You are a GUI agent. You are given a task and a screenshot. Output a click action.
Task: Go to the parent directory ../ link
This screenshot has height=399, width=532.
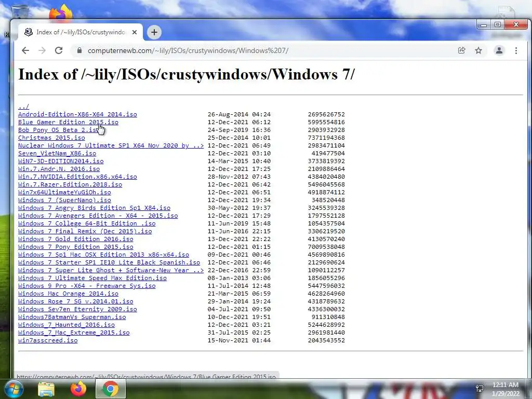[x=24, y=107]
